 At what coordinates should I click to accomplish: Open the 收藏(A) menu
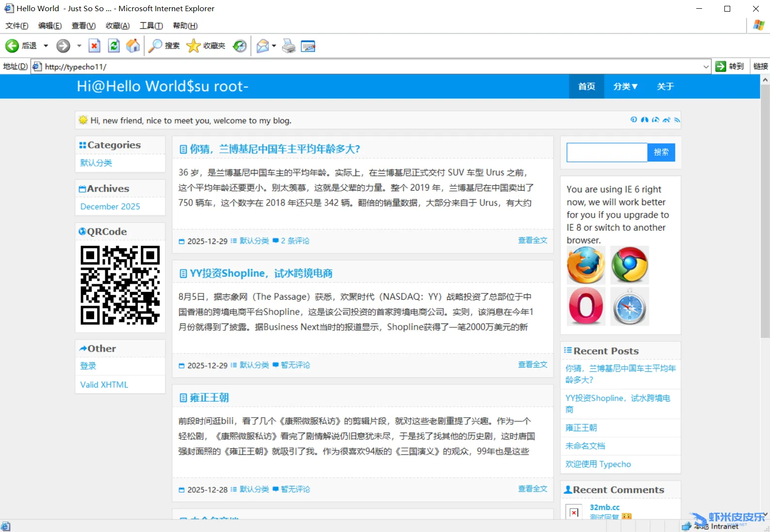pyautogui.click(x=117, y=26)
